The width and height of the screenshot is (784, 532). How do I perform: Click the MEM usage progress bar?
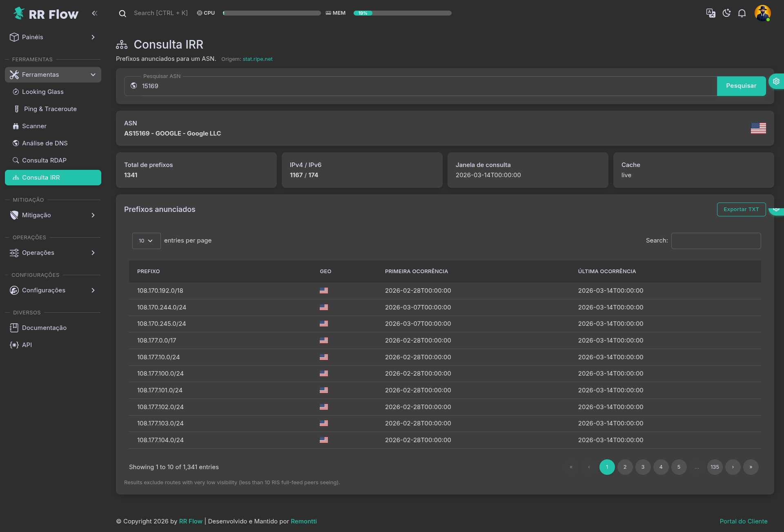pos(402,13)
